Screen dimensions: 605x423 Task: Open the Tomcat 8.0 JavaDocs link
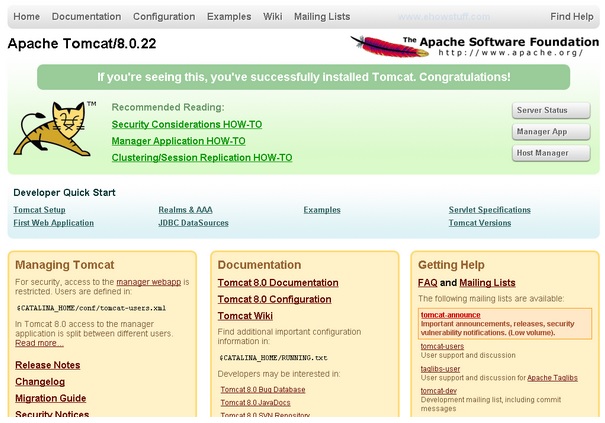tap(255, 403)
